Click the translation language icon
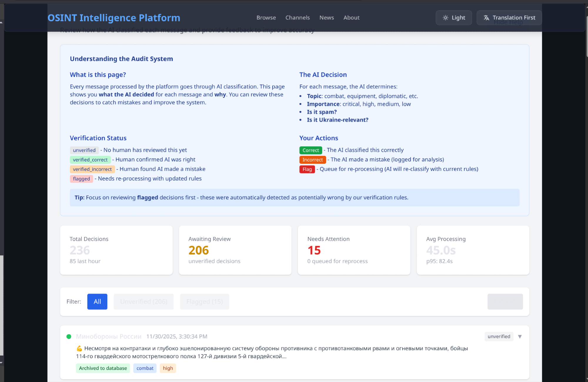The image size is (588, 382). click(486, 18)
